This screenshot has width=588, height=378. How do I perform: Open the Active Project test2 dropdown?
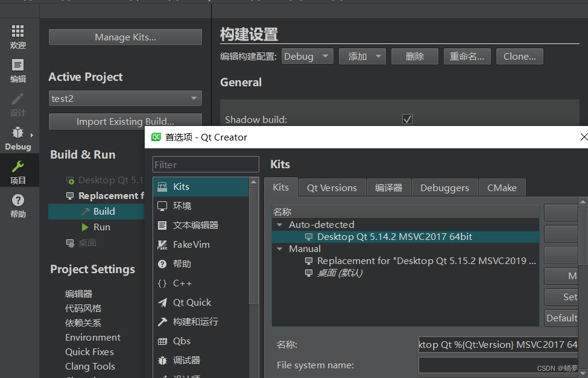point(125,98)
